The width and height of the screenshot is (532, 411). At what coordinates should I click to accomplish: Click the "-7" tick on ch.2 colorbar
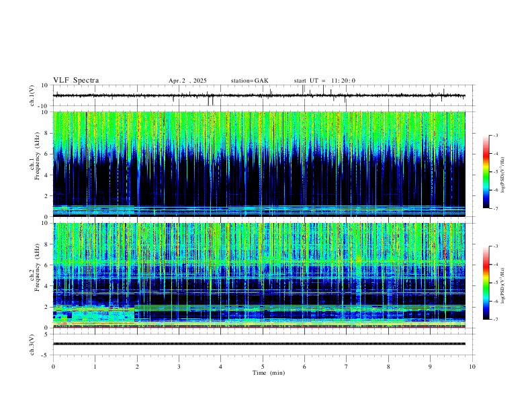click(x=495, y=320)
